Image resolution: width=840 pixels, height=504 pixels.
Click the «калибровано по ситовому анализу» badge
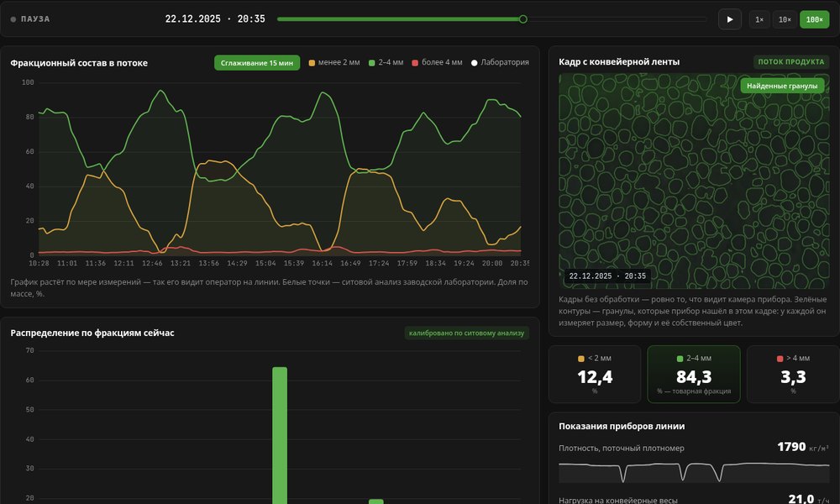pos(466,333)
